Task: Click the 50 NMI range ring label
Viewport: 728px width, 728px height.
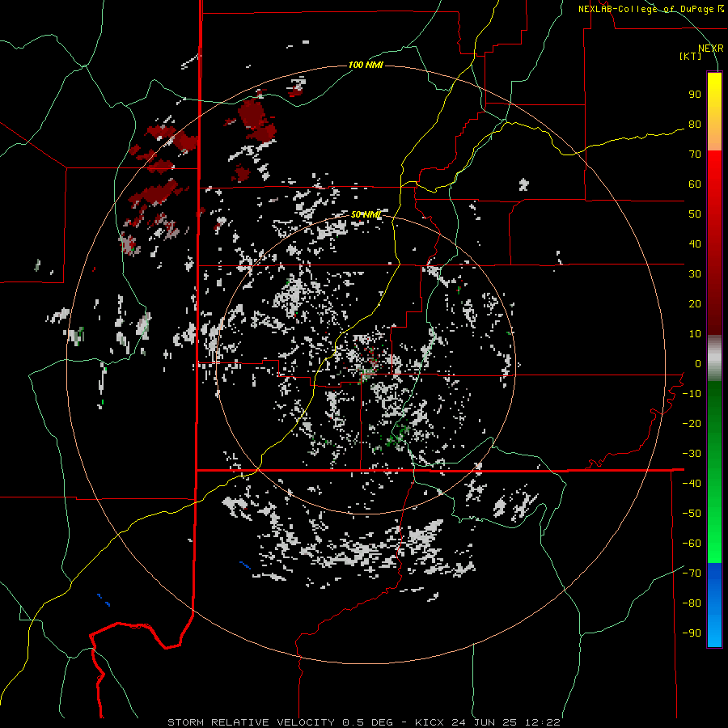Action: tap(366, 214)
